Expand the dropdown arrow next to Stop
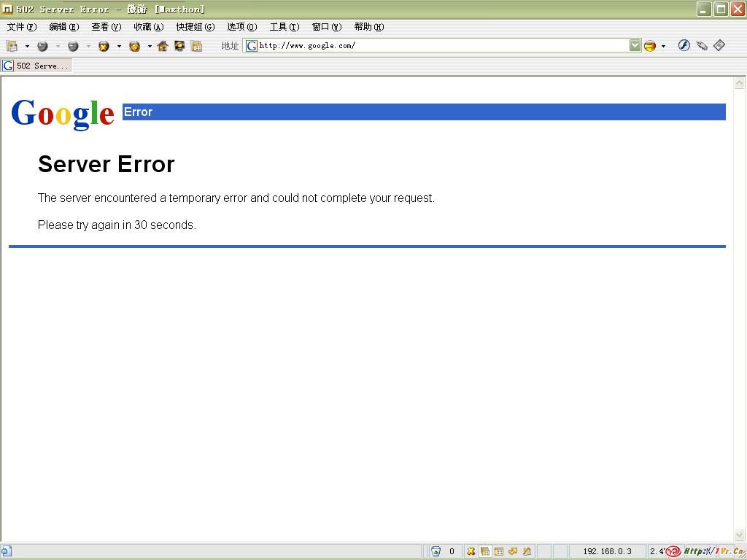The image size is (747, 560). coord(119,46)
